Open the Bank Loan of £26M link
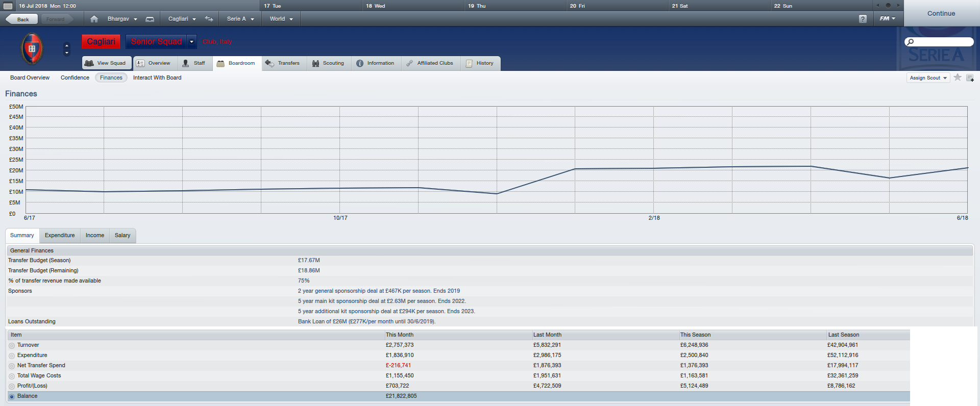The width and height of the screenshot is (980, 406). click(366, 321)
